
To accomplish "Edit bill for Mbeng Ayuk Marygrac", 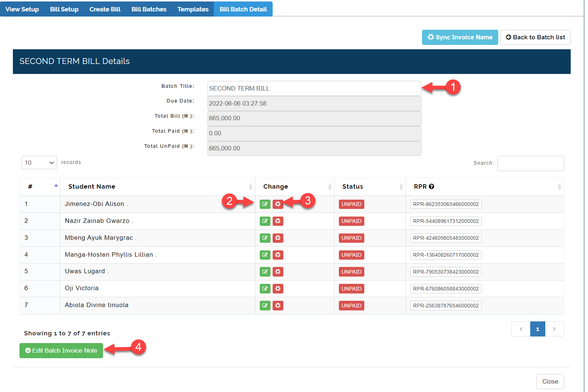I will [265, 238].
